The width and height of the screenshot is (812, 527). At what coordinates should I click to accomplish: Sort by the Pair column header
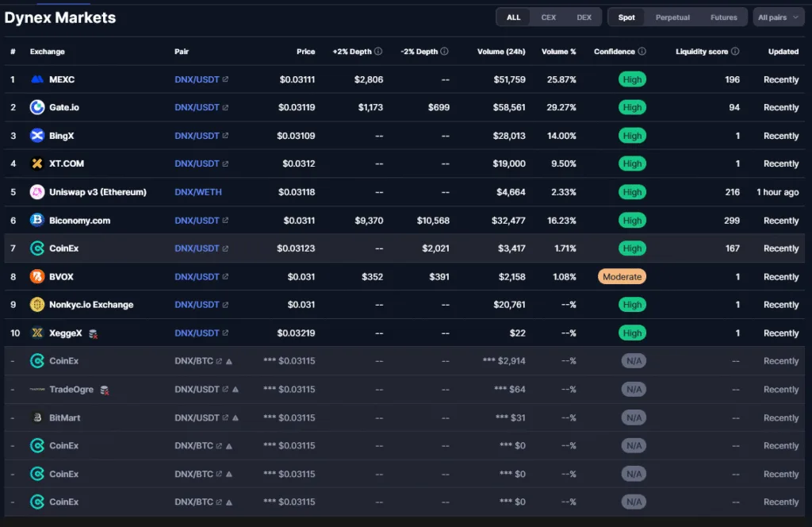tap(182, 52)
